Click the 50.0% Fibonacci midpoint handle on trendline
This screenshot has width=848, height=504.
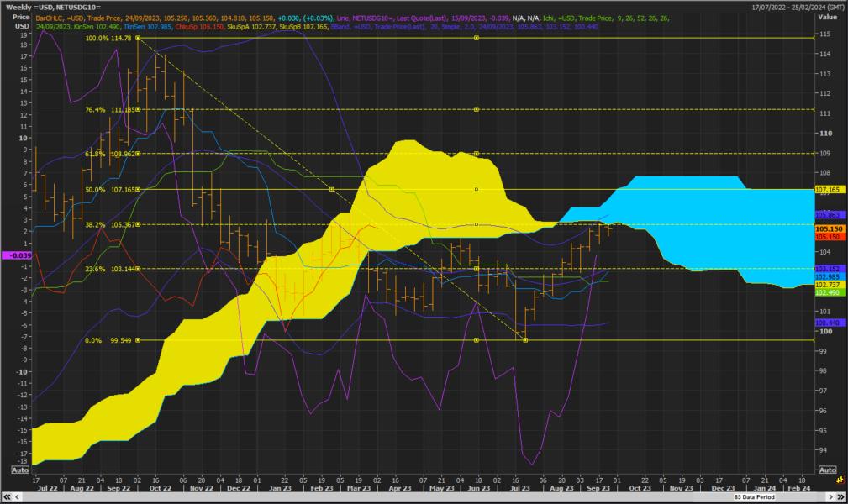pyautogui.click(x=331, y=189)
